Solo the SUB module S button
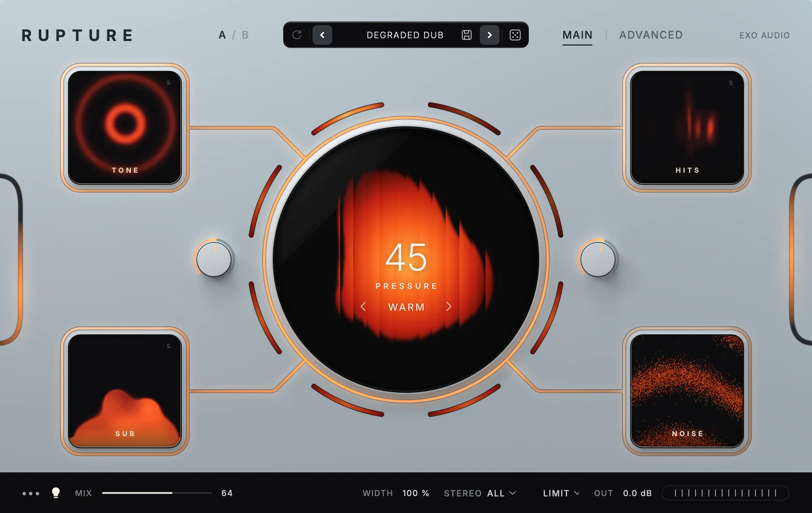Viewport: 812px width, 513px height. pyautogui.click(x=168, y=346)
